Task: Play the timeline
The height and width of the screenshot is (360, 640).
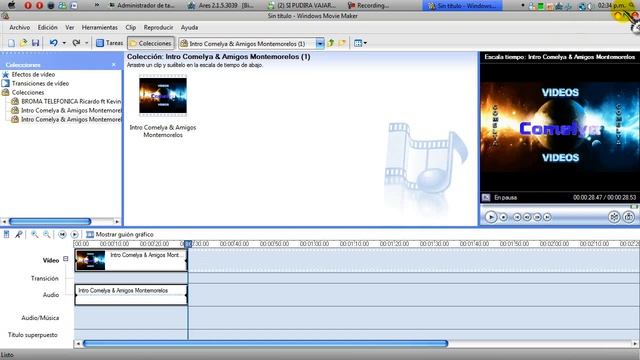Action: [74, 234]
